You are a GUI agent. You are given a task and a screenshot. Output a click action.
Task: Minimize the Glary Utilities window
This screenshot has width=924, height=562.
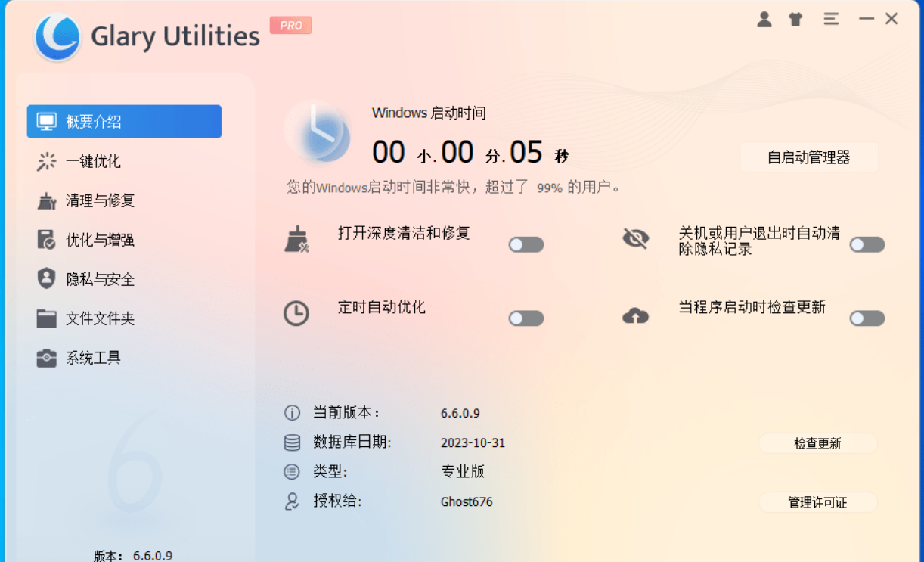point(867,19)
